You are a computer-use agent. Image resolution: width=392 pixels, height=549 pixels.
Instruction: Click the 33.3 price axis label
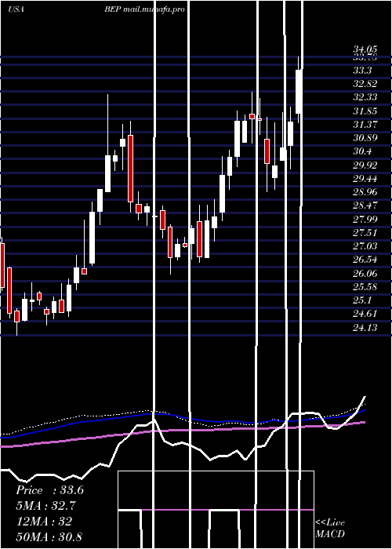click(362, 71)
